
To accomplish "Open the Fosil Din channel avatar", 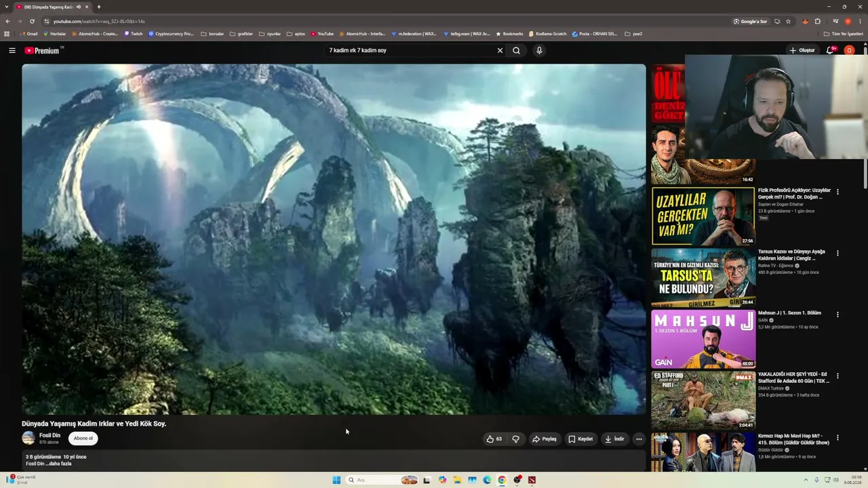I will click(x=28, y=438).
